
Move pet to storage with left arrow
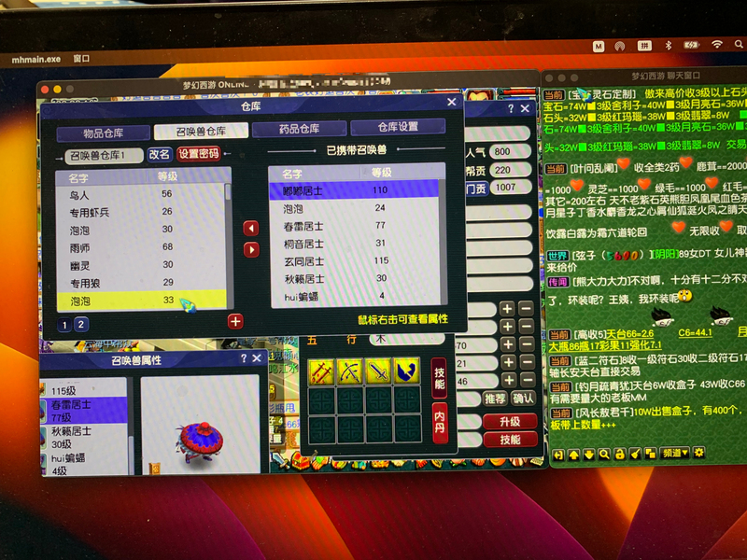(x=251, y=228)
